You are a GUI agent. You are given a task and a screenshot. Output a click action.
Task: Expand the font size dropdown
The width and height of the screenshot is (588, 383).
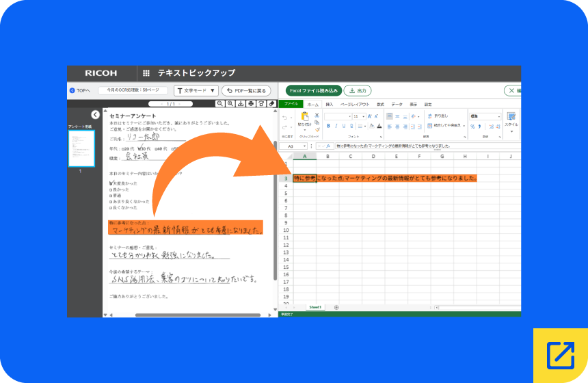[x=363, y=117]
